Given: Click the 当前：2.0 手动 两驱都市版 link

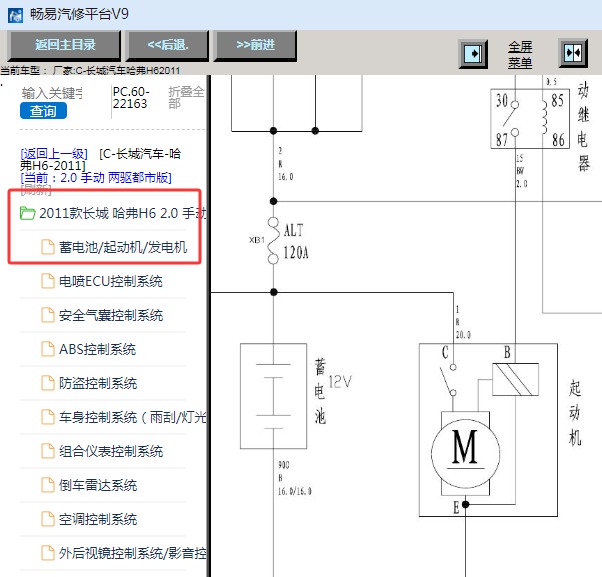Looking at the screenshot, I should (96, 177).
